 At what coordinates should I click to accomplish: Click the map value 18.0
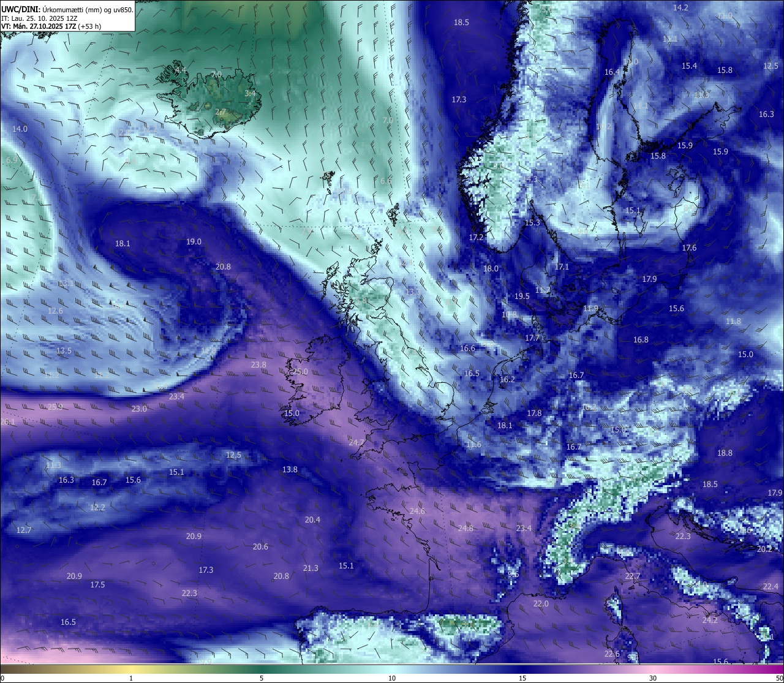point(491,268)
